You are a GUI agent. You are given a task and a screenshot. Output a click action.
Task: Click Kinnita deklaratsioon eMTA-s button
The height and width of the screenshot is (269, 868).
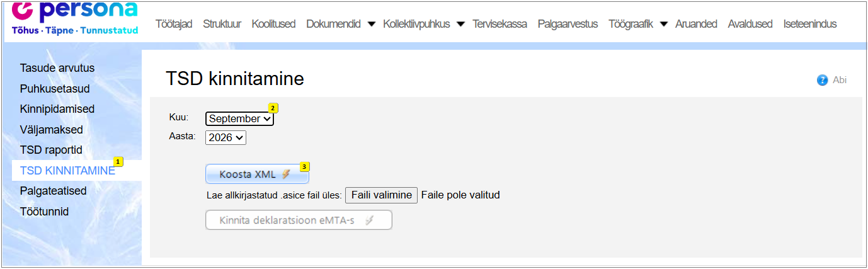pyautogui.click(x=299, y=220)
